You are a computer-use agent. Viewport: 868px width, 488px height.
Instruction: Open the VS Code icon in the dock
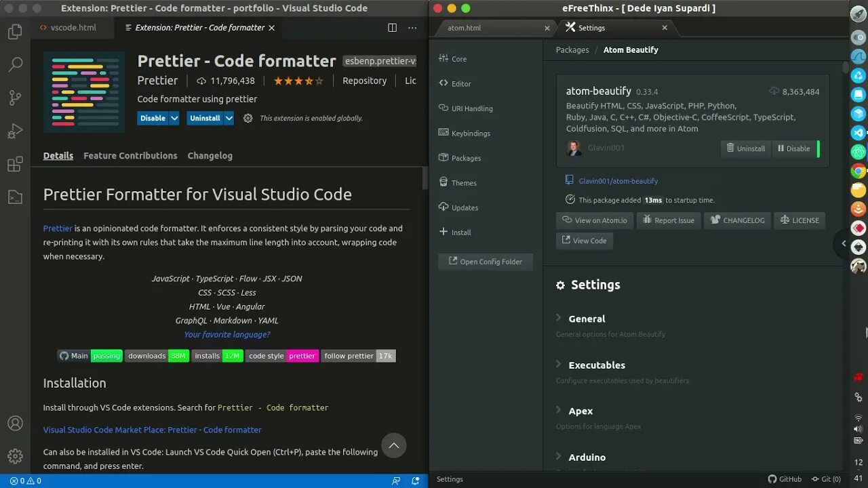click(859, 133)
